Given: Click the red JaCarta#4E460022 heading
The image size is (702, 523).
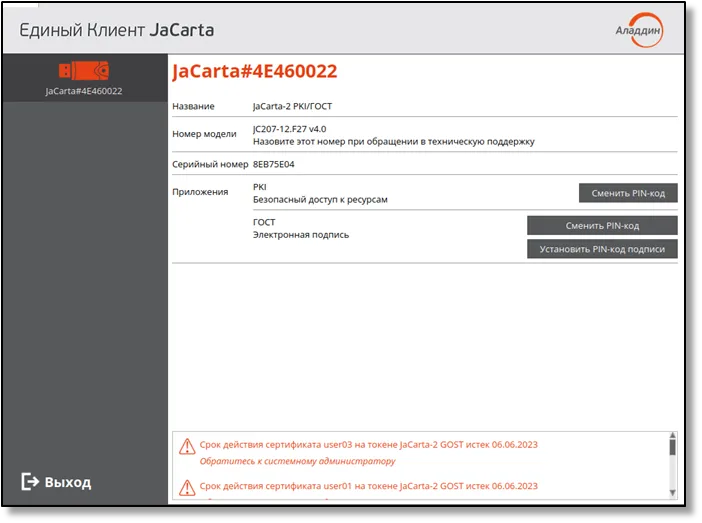Looking at the screenshot, I should point(254,71).
